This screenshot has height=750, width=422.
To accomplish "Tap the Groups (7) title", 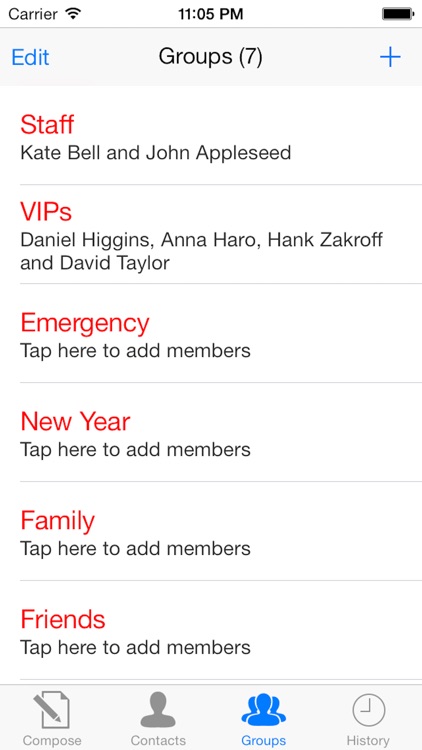I will pos(211,57).
